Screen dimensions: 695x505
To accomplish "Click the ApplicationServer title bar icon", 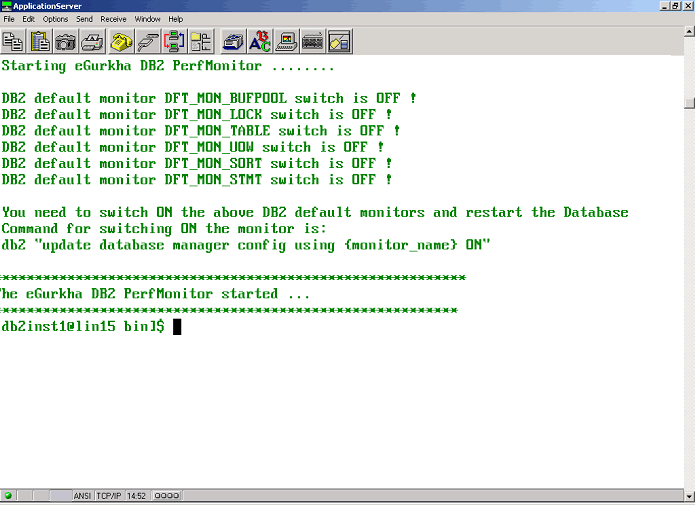I will tap(6, 6).
